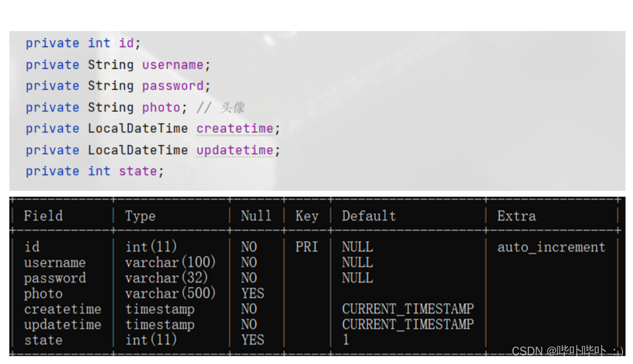Select the updatetime variable in the code
Screen dimensions: 633x364
coord(235,150)
